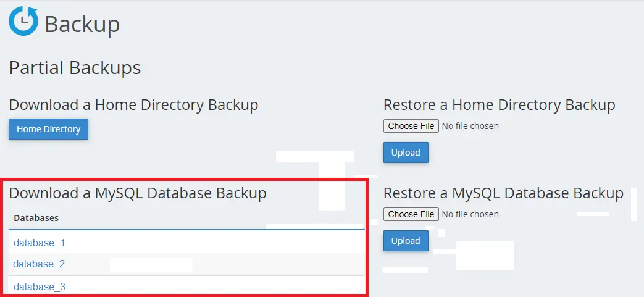
Task: Download the database_1 backup
Action: pos(39,243)
